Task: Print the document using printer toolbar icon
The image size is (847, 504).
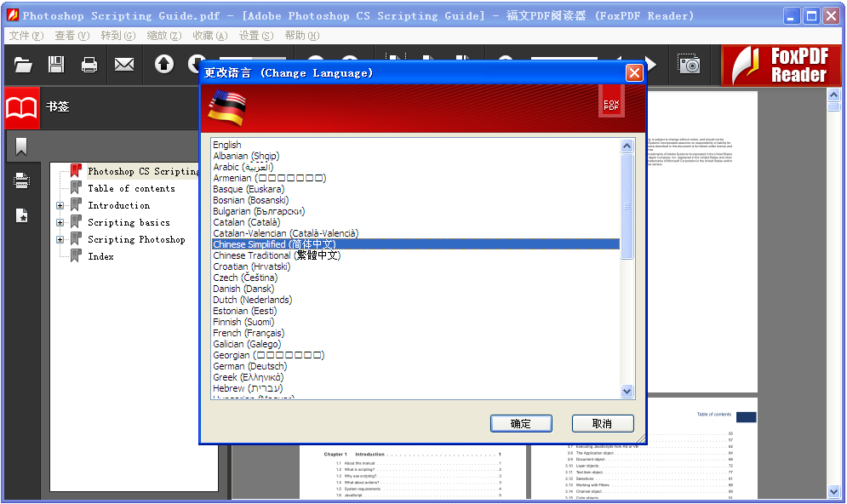Action: coord(89,65)
